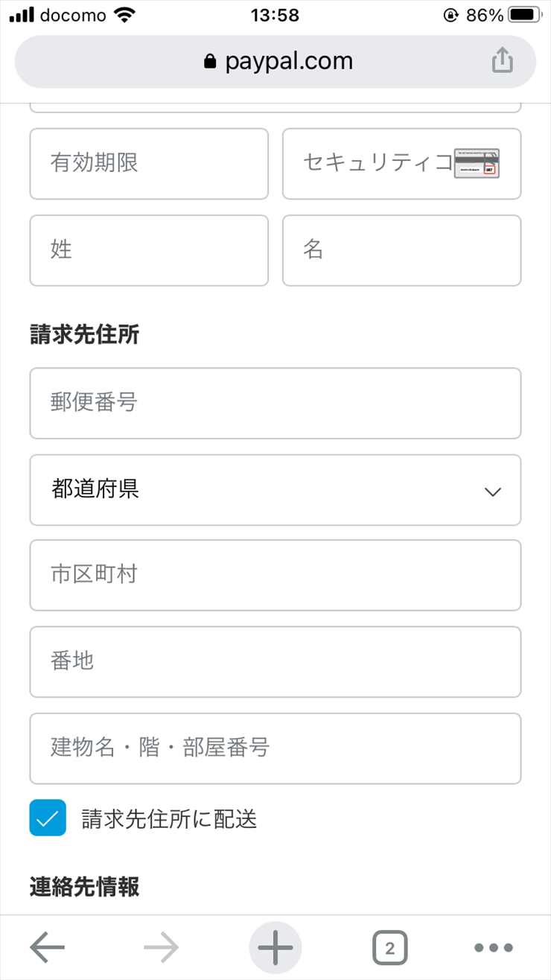Open a new tab with plus icon
The width and height of the screenshot is (551, 980).
click(275, 948)
